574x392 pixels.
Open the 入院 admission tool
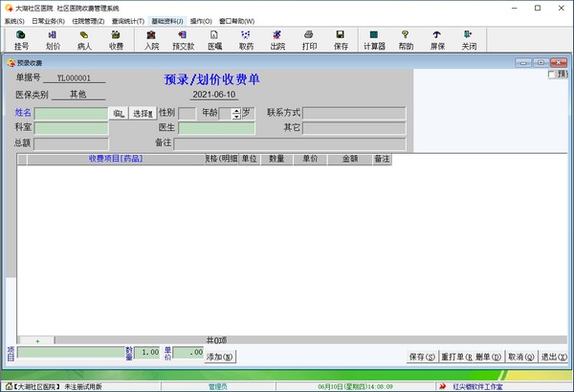click(x=151, y=39)
